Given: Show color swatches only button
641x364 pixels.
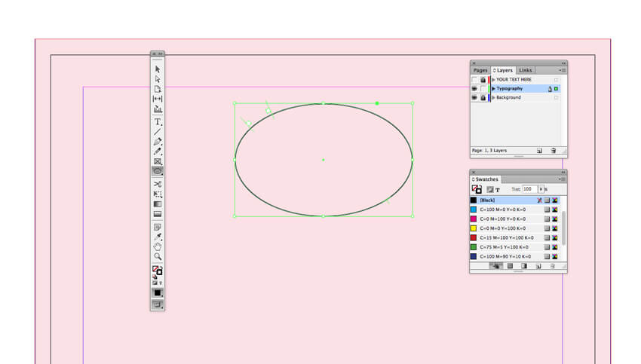Looking at the screenshot, I should point(510,266).
